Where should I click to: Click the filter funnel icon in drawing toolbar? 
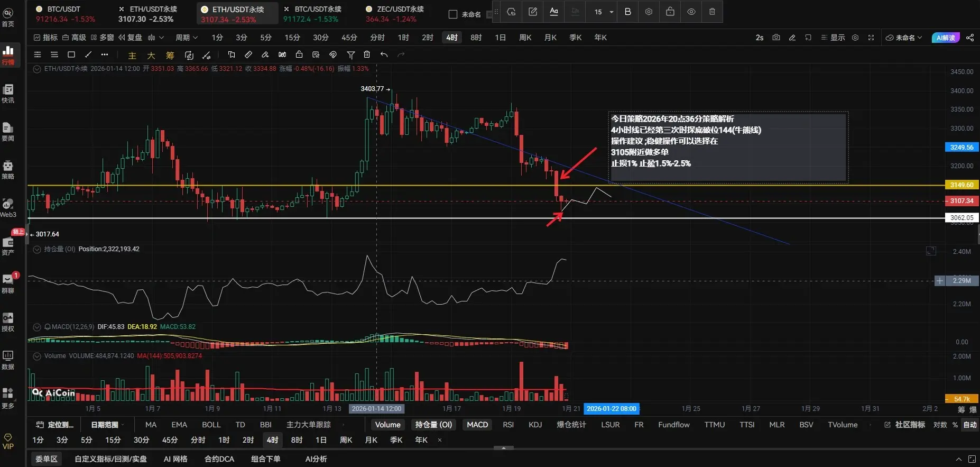coord(350,54)
